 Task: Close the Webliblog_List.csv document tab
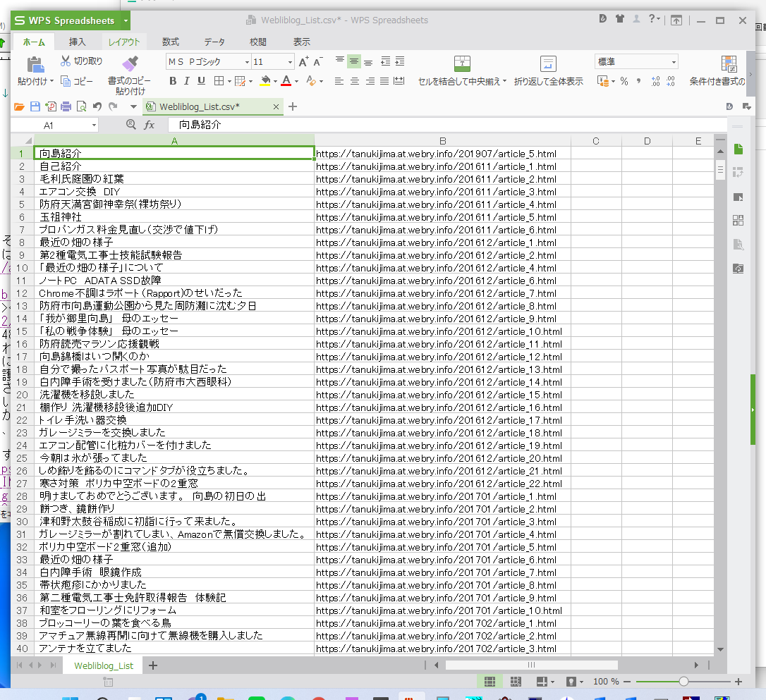coord(276,107)
